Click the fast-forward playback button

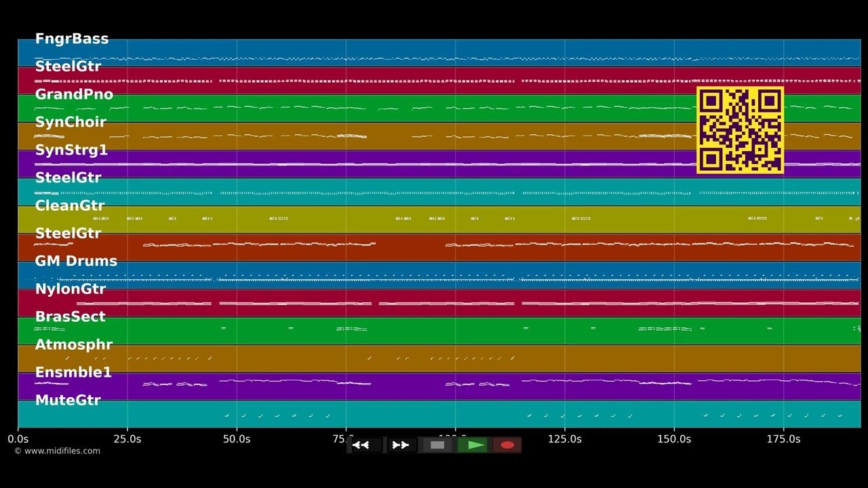pyautogui.click(x=401, y=445)
